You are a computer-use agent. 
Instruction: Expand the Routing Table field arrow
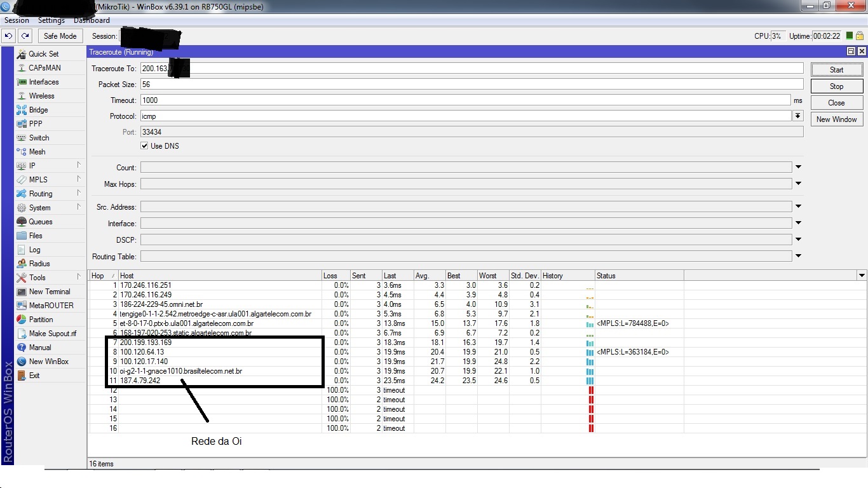(798, 256)
